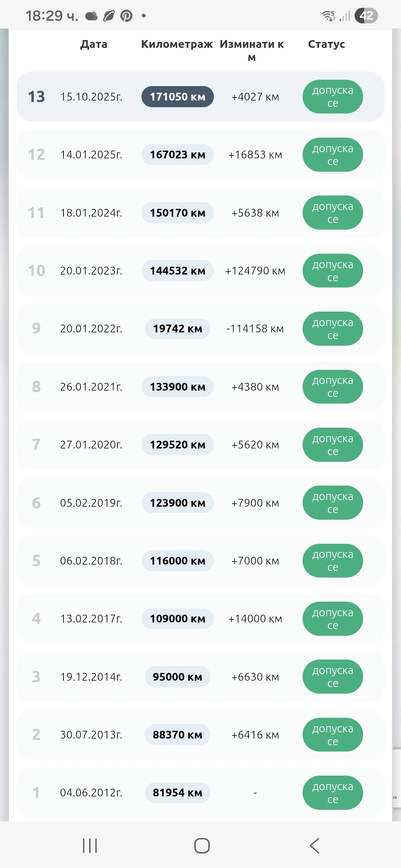Image resolution: width=401 pixels, height=868 pixels.
Task: Tap the Статус column header
Action: click(326, 44)
